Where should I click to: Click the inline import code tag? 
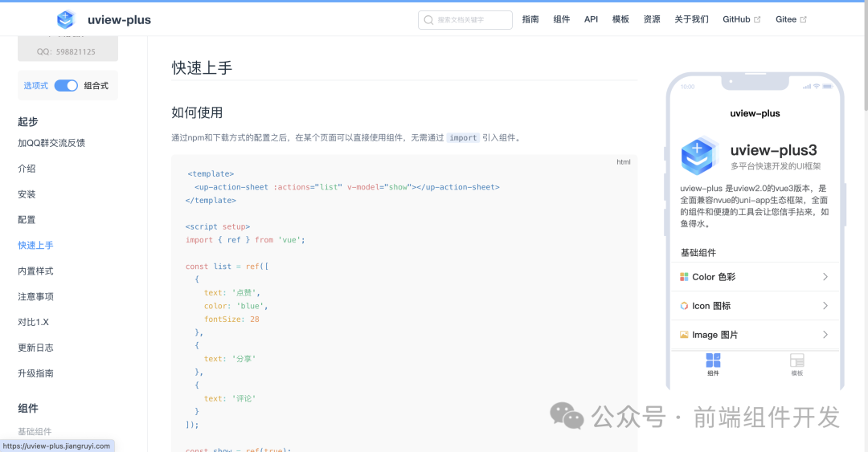tap(464, 138)
